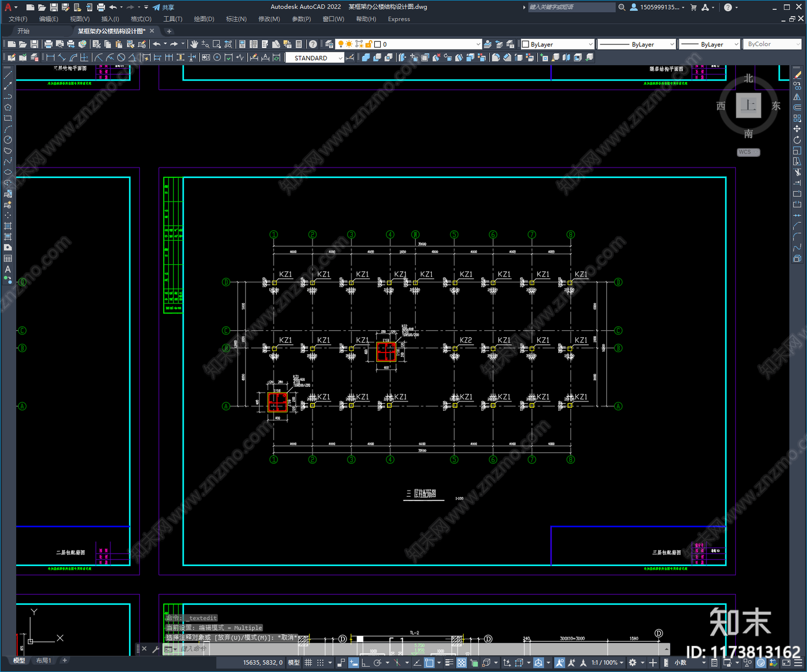This screenshot has height=672, width=807.
Task: Open the Express menu
Action: pyautogui.click(x=399, y=19)
